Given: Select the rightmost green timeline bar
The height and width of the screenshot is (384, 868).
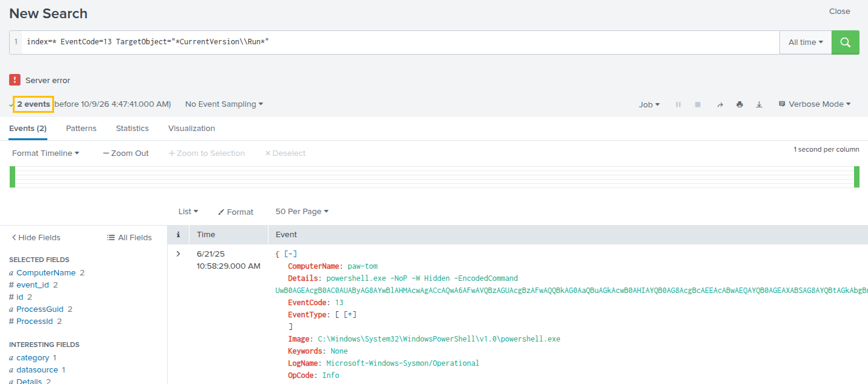Looking at the screenshot, I should point(856,177).
